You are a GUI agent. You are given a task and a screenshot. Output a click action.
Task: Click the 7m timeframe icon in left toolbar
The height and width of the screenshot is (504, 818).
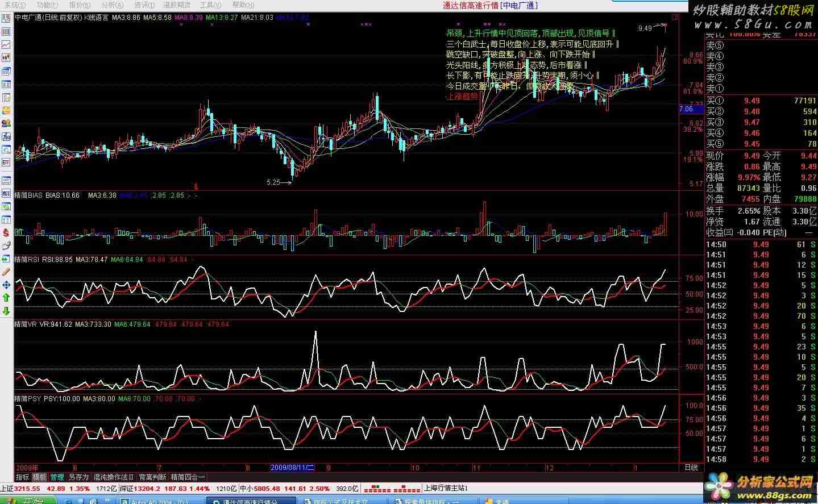6,136
